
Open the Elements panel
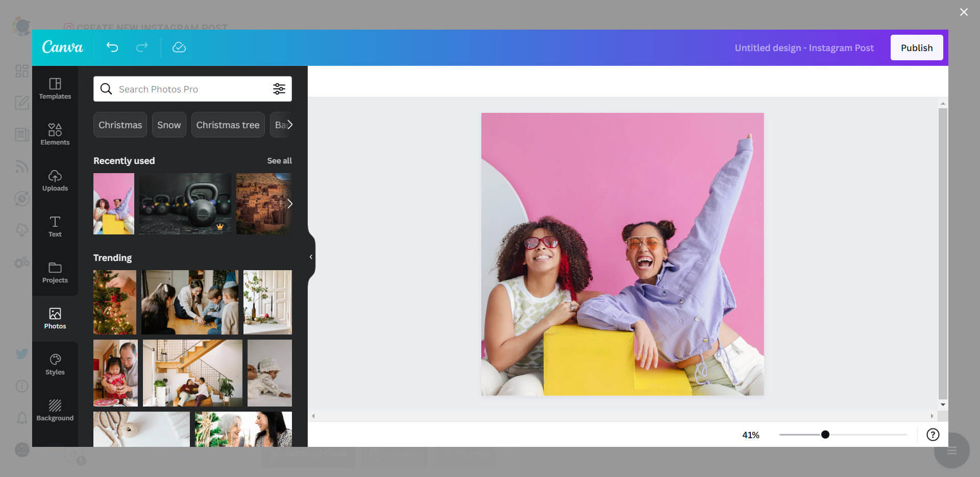[55, 135]
